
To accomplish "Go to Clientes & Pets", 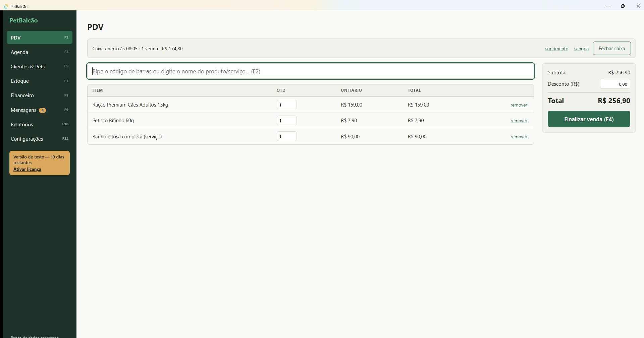I will 40,66.
